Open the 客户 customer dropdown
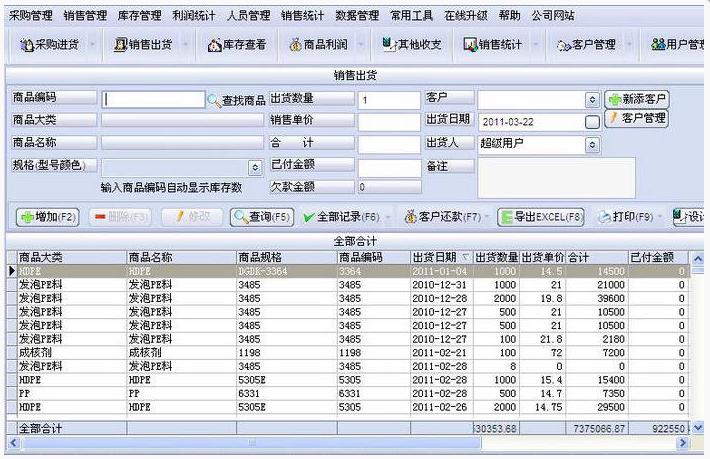710x459 pixels. tap(592, 100)
